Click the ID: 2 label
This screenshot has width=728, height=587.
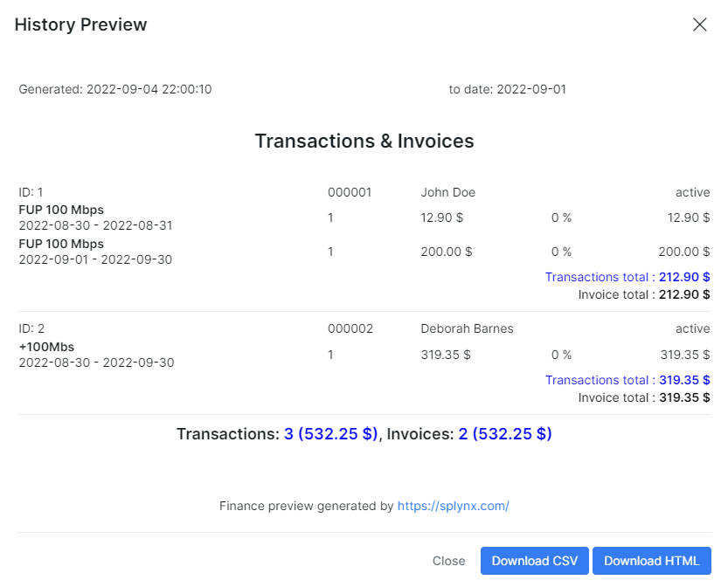31,328
